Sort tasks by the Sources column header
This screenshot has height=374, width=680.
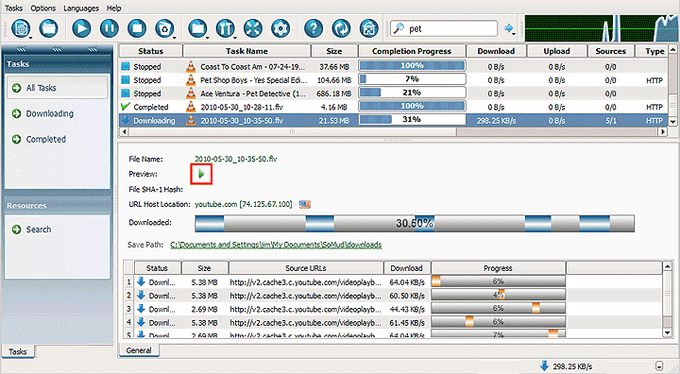[611, 51]
